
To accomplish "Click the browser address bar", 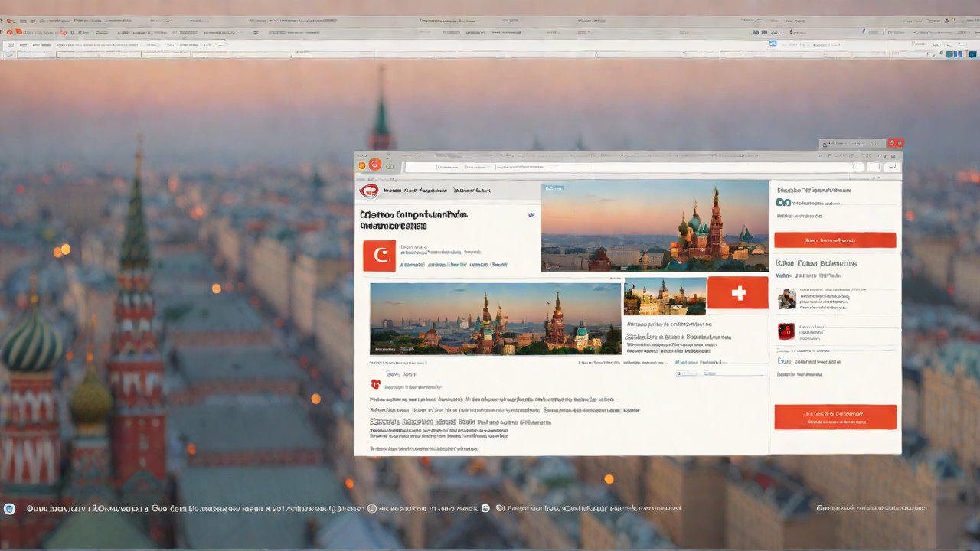I will pos(628,168).
